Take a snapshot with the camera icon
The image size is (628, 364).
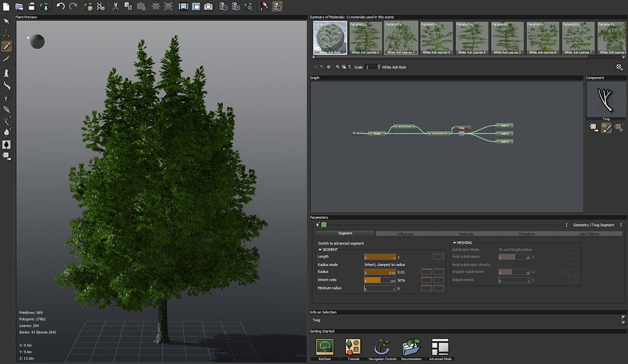pos(208,7)
